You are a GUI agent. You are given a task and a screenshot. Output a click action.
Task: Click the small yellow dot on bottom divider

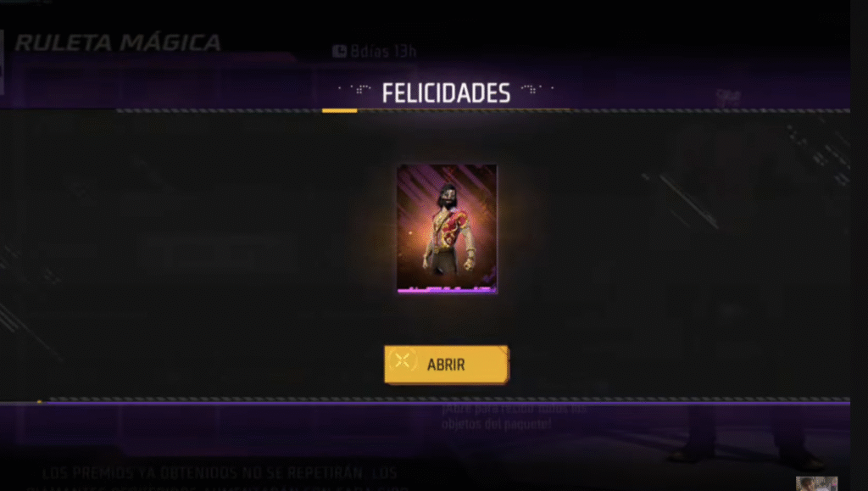pyautogui.click(x=39, y=401)
